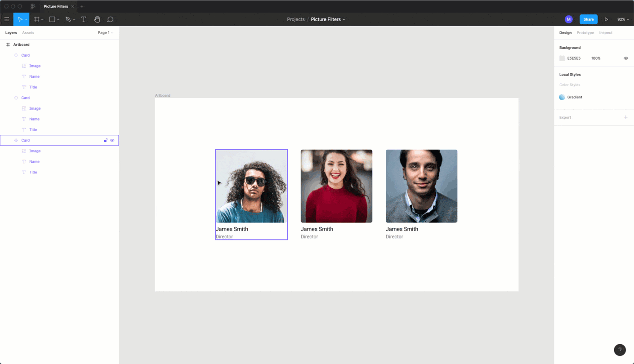Open Pen tool options dropdown arrow
Image resolution: width=634 pixels, height=364 pixels.
74,20
